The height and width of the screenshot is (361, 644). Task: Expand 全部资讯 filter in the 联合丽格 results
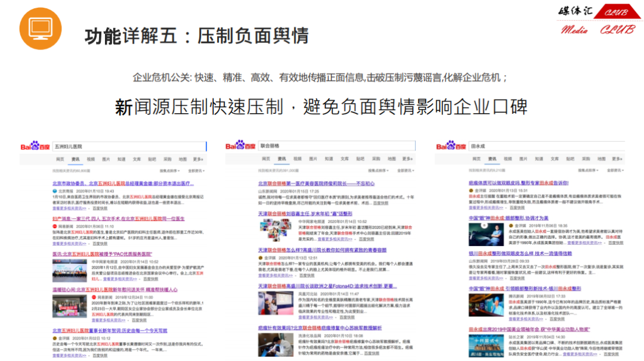405,170
